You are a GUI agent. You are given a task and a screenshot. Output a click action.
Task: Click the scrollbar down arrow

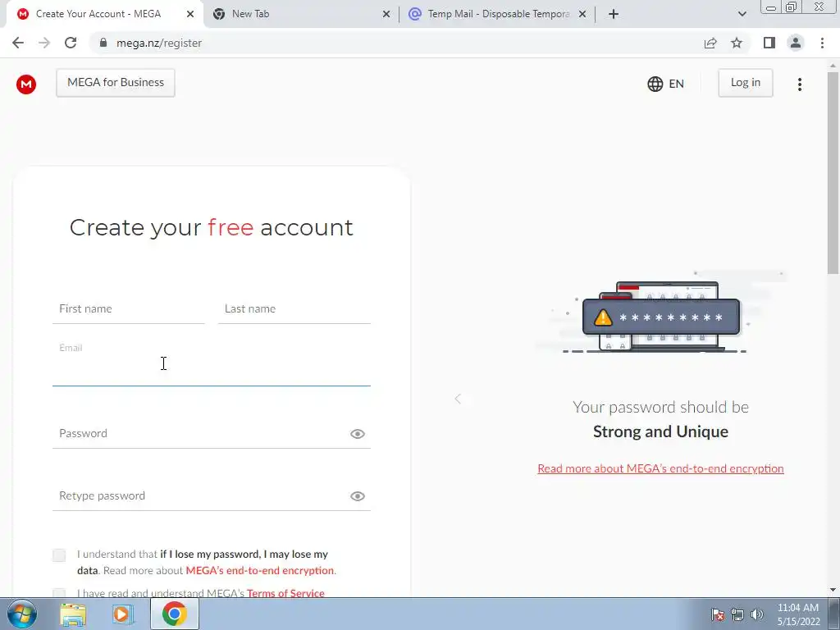click(833, 590)
